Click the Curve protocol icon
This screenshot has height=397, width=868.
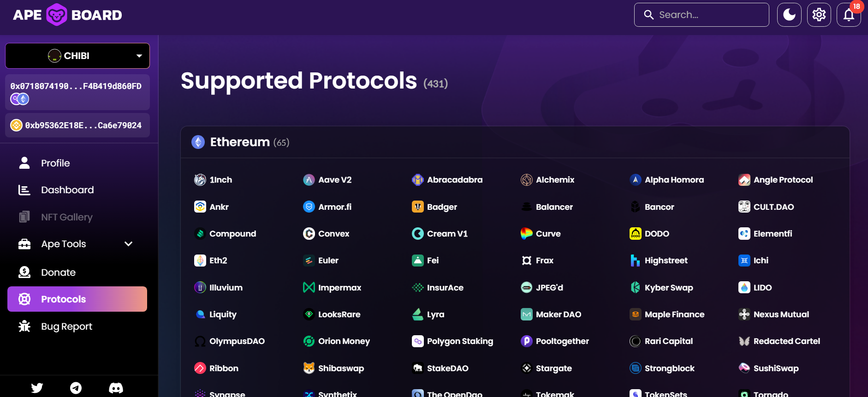pos(527,234)
